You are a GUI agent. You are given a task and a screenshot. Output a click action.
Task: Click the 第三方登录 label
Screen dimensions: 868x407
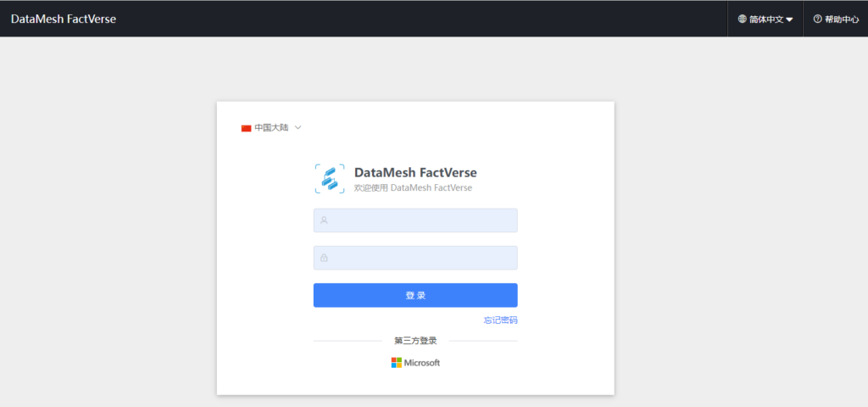(415, 341)
